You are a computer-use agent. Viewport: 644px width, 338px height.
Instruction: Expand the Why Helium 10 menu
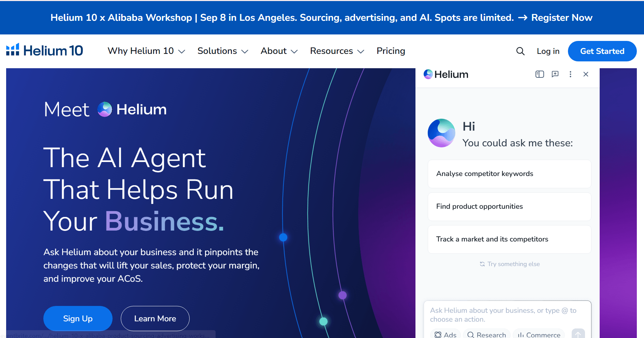click(x=146, y=51)
